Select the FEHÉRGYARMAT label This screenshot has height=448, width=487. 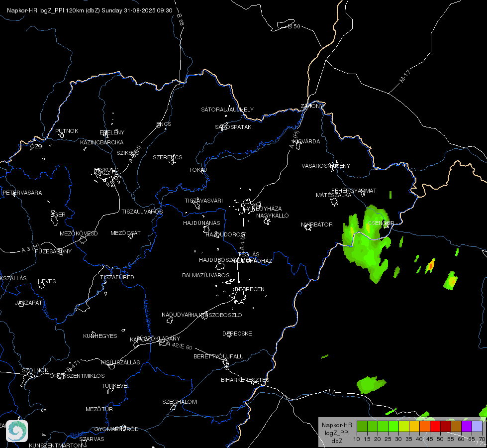354,191
